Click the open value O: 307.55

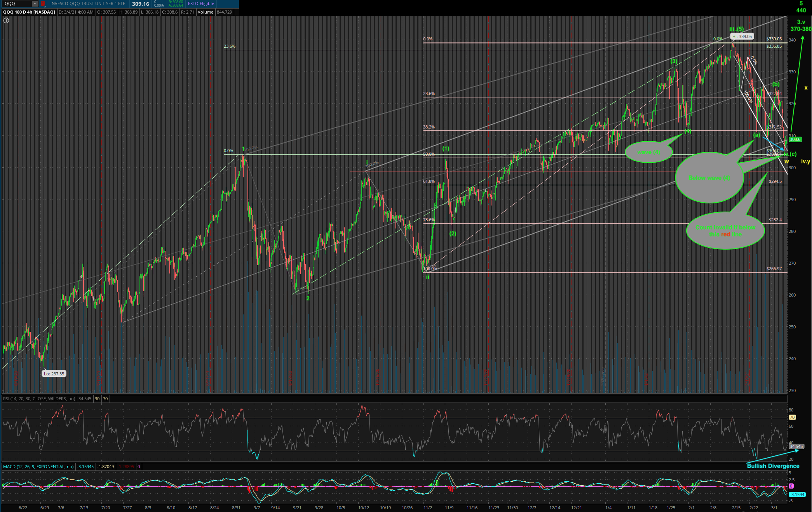[106, 12]
